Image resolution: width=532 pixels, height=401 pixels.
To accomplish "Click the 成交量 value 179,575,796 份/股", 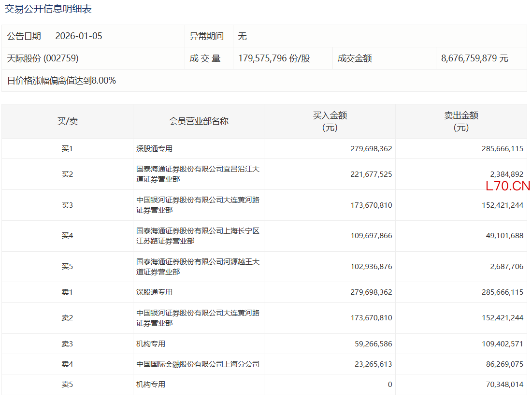I will tap(274, 58).
